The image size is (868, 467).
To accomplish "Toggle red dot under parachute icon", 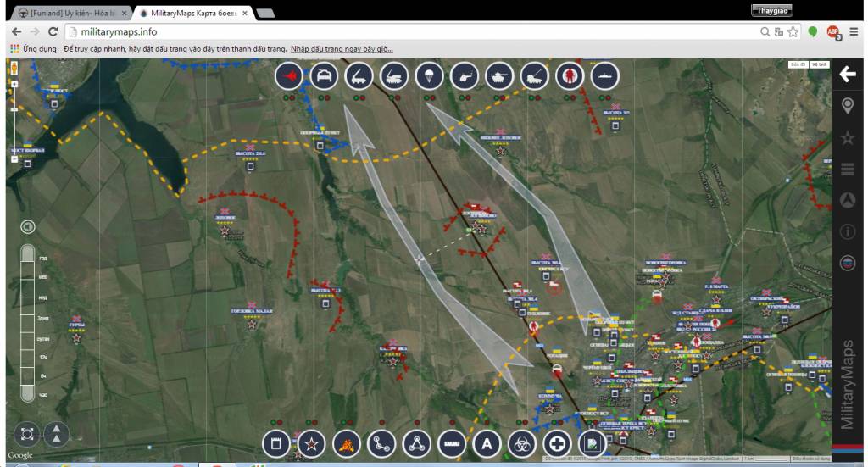I will click(433, 98).
